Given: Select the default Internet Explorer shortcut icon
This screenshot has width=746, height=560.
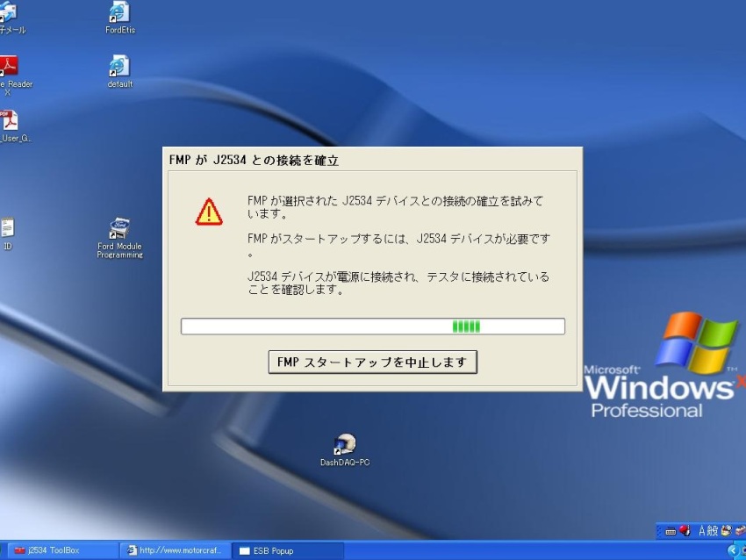Looking at the screenshot, I should point(120,71).
